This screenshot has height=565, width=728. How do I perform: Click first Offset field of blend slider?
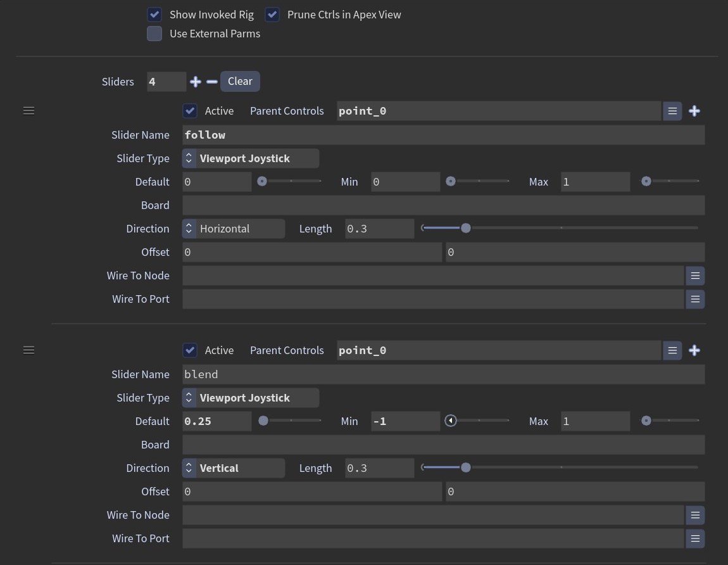click(312, 491)
